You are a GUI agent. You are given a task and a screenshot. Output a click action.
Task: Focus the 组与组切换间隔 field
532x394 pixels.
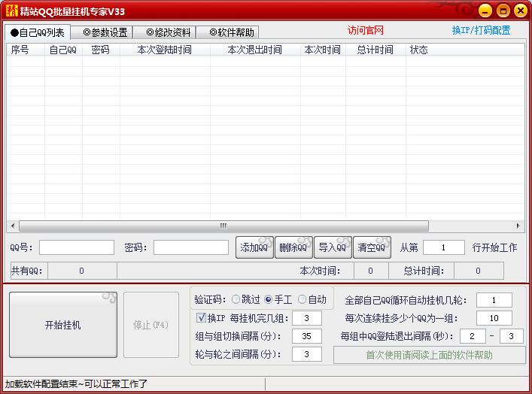[x=307, y=336]
